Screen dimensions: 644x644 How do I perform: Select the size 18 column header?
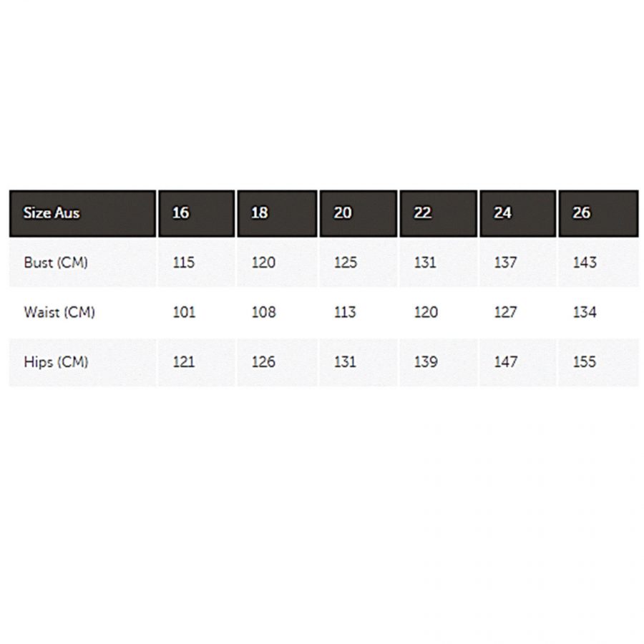[260, 213]
